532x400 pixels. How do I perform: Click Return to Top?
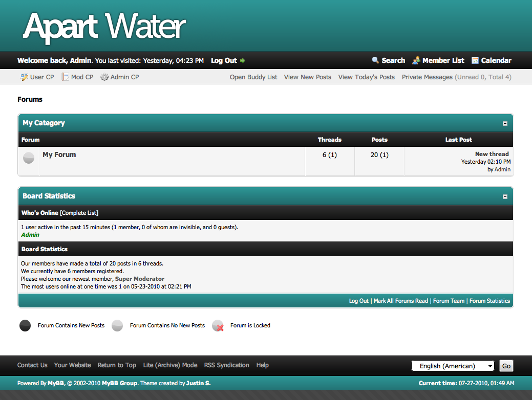pos(117,365)
